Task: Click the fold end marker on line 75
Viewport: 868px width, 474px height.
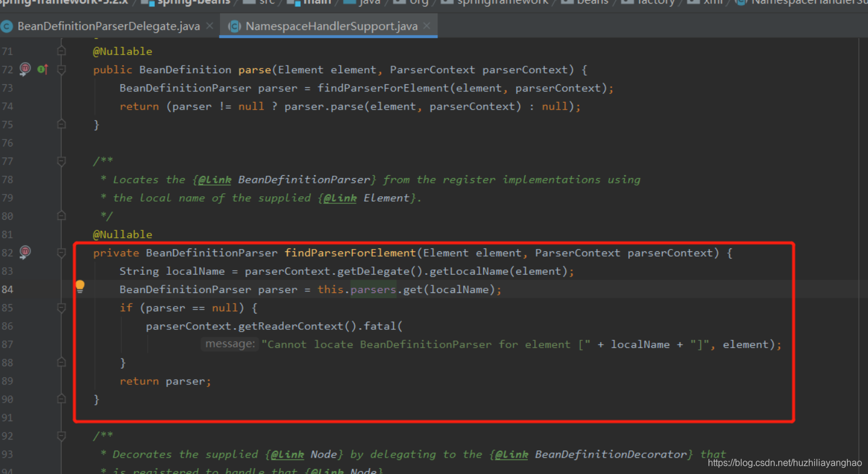Action: [61, 124]
